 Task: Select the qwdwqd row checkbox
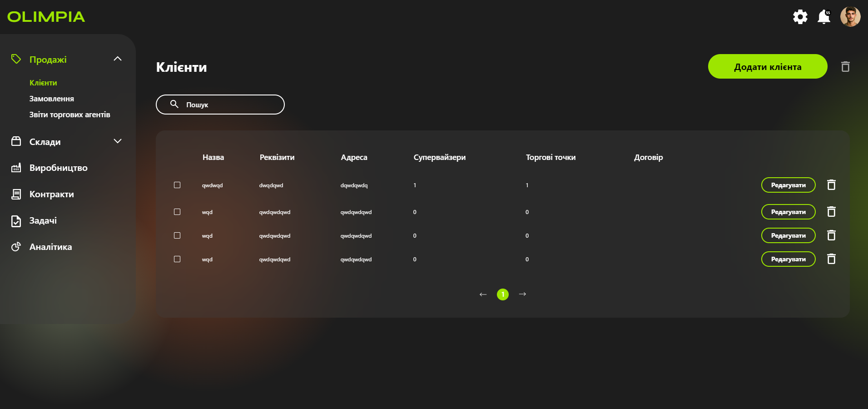[x=177, y=185]
